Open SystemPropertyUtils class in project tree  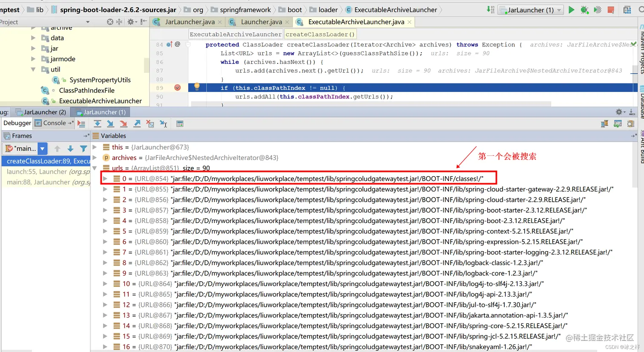coord(100,80)
